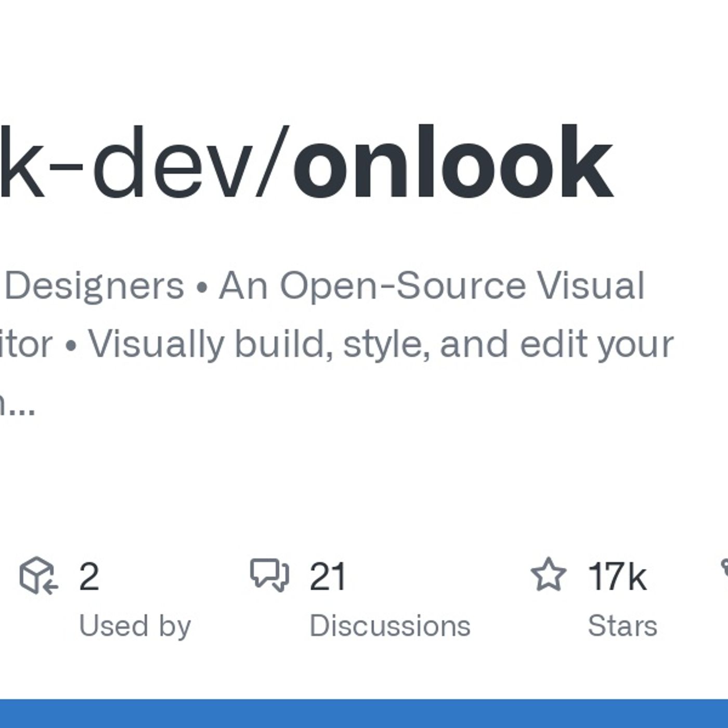Click the '17k' stars count
Screen dimensions: 728x728
pos(617,577)
